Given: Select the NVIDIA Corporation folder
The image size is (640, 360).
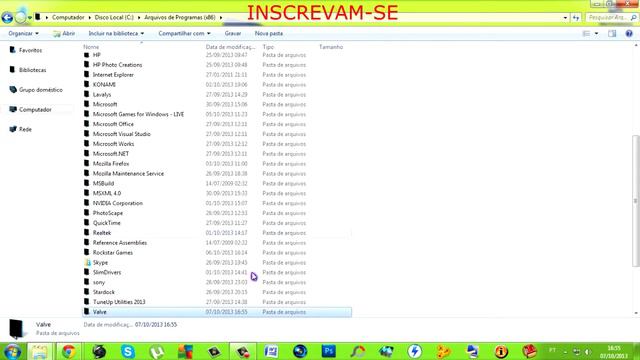Looking at the screenshot, I should click(118, 203).
